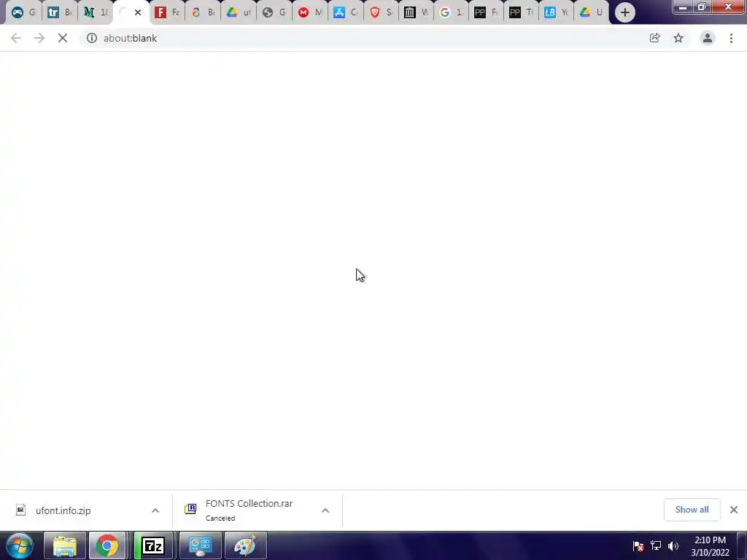This screenshot has width=747, height=560.
Task: Close the current loading tab
Action: pyautogui.click(x=138, y=12)
